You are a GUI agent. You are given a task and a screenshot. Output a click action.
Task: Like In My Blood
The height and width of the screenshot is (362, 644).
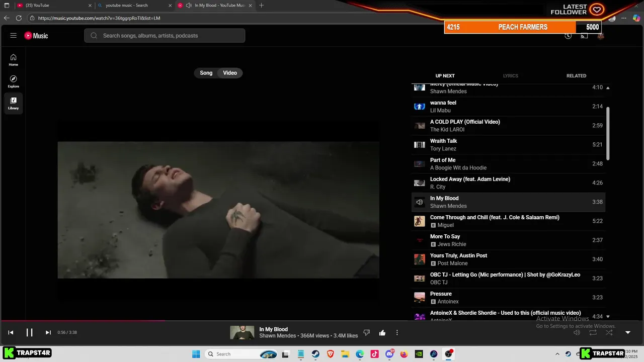382,332
